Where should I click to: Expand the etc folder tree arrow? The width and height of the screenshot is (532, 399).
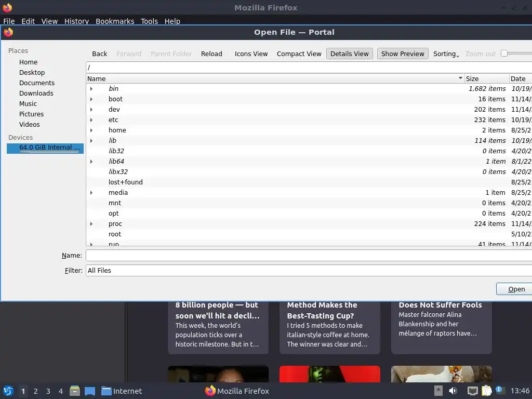[x=91, y=120]
